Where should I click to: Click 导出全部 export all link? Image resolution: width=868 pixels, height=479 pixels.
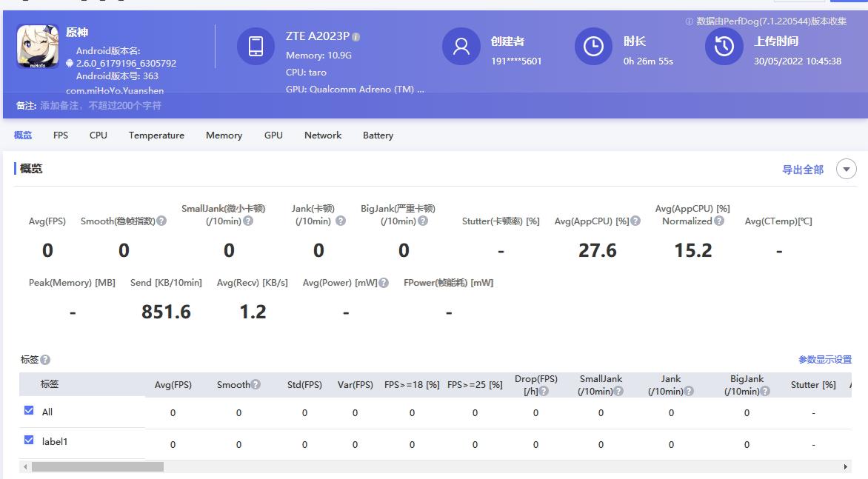pos(803,170)
